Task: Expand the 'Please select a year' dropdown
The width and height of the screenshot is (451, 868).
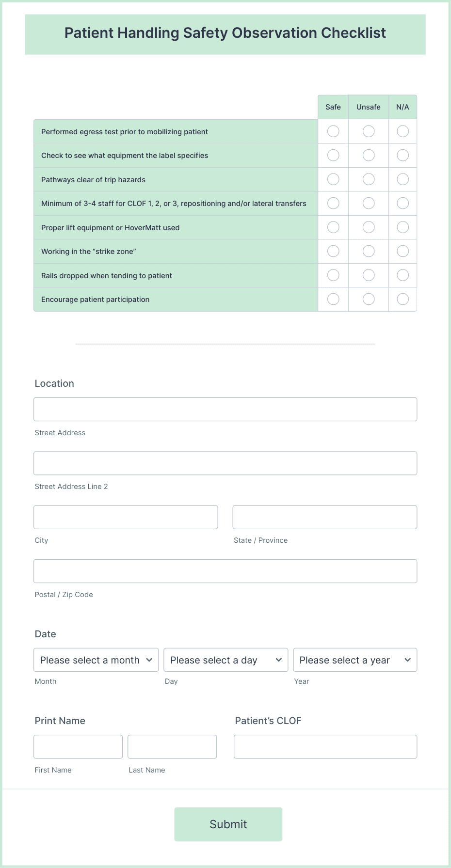Action: pos(355,660)
